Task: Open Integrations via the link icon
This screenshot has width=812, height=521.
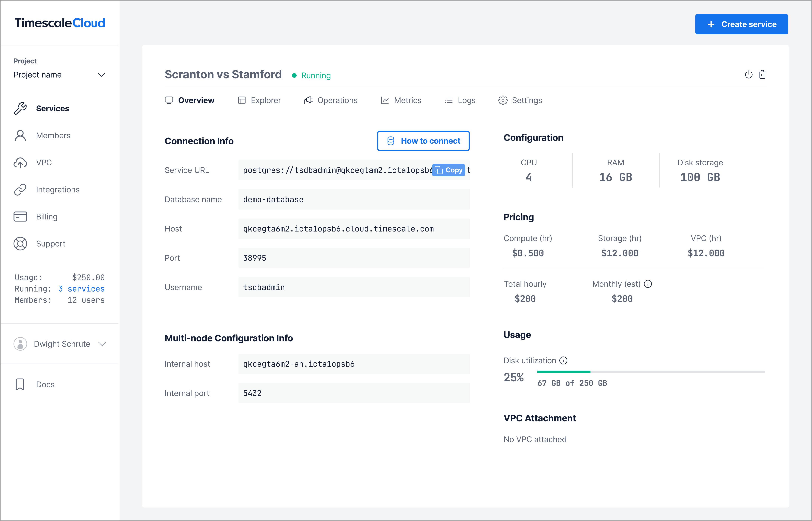Action: pos(20,189)
